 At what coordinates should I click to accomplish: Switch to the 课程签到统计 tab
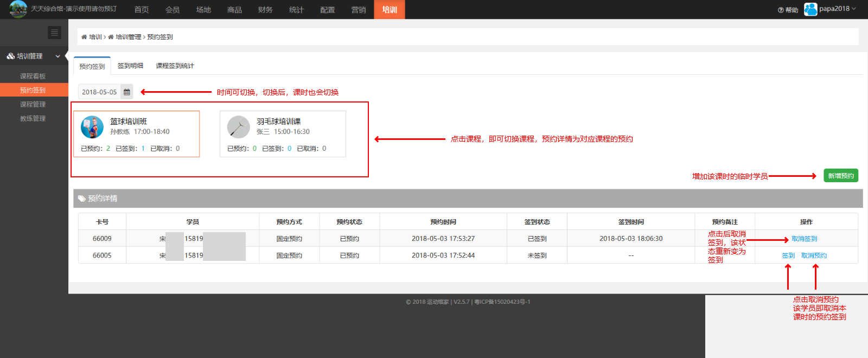pos(175,66)
